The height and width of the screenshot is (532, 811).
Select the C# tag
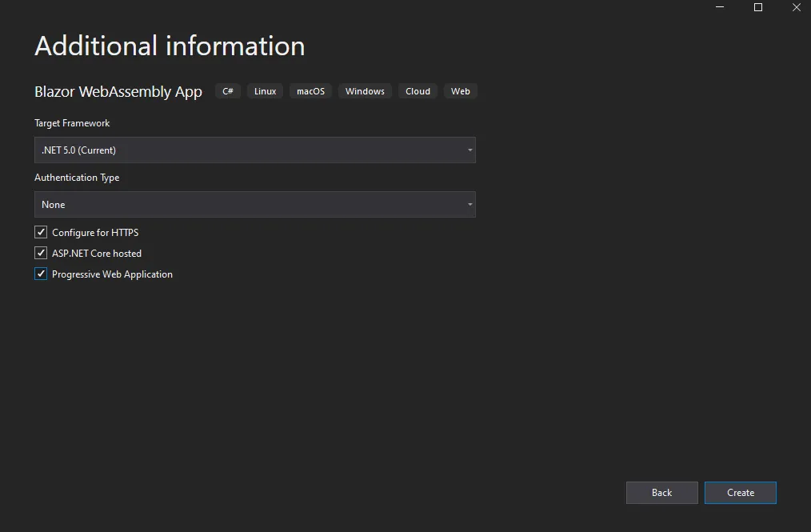(228, 91)
